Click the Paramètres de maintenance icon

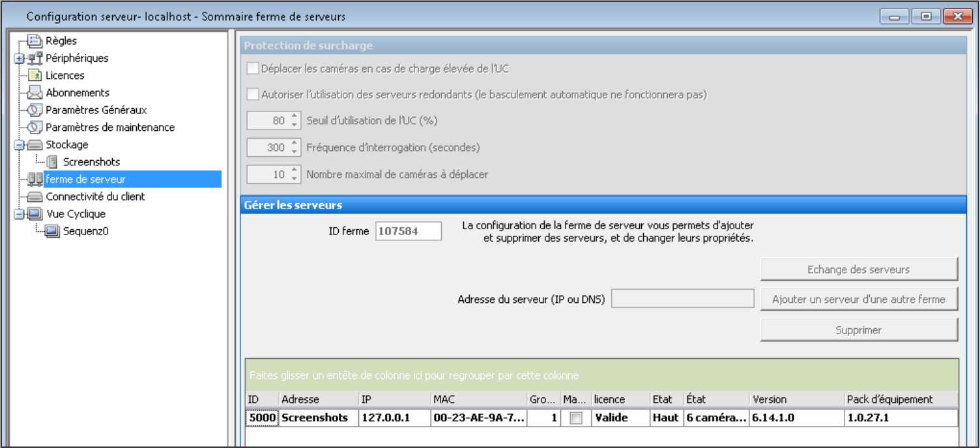coord(35,127)
